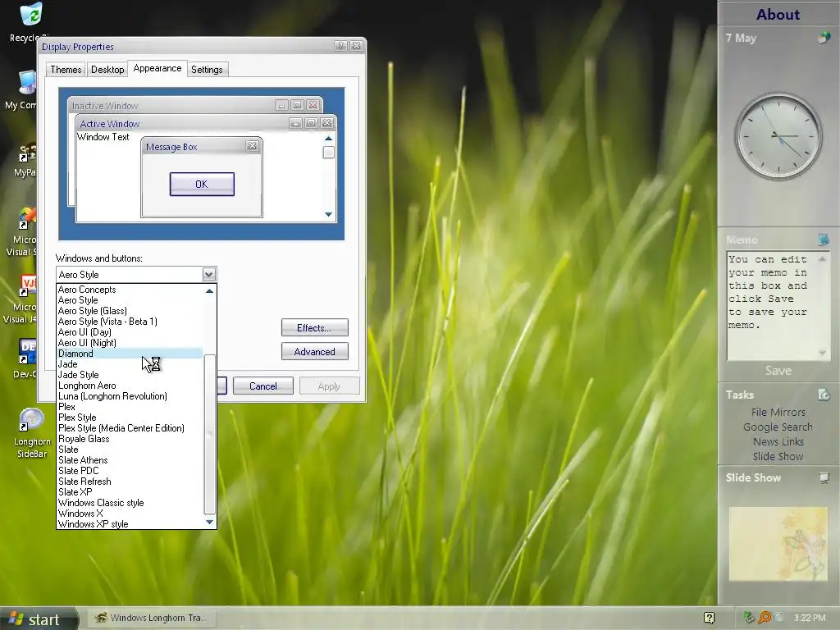The height and width of the screenshot is (630, 840).
Task: Open the Google Search task link
Action: point(778,427)
